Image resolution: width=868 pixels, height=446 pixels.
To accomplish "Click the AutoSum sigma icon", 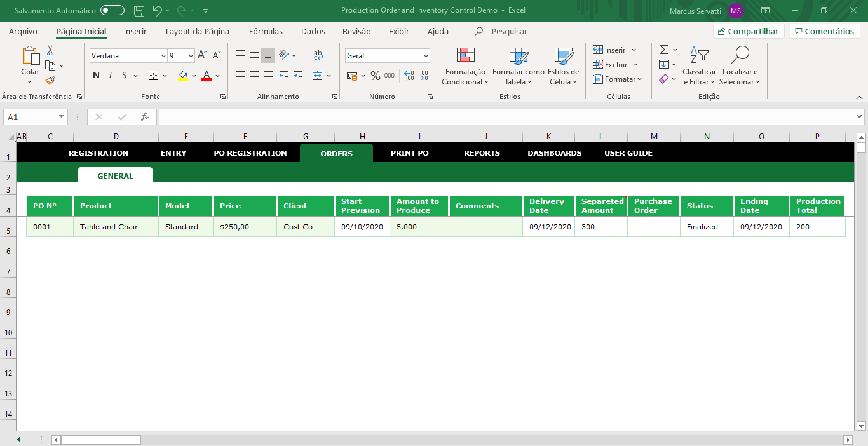I will pyautogui.click(x=664, y=50).
